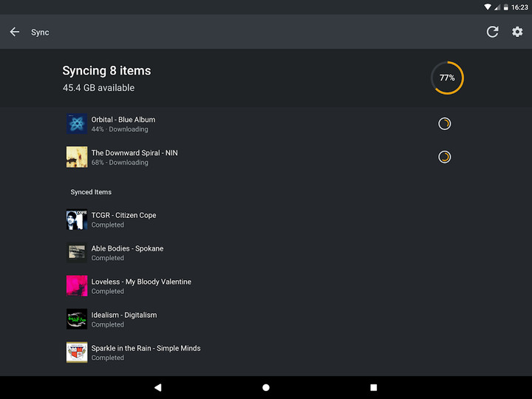
Task: Tap the 77% overall sync progress ring
Action: (x=447, y=78)
